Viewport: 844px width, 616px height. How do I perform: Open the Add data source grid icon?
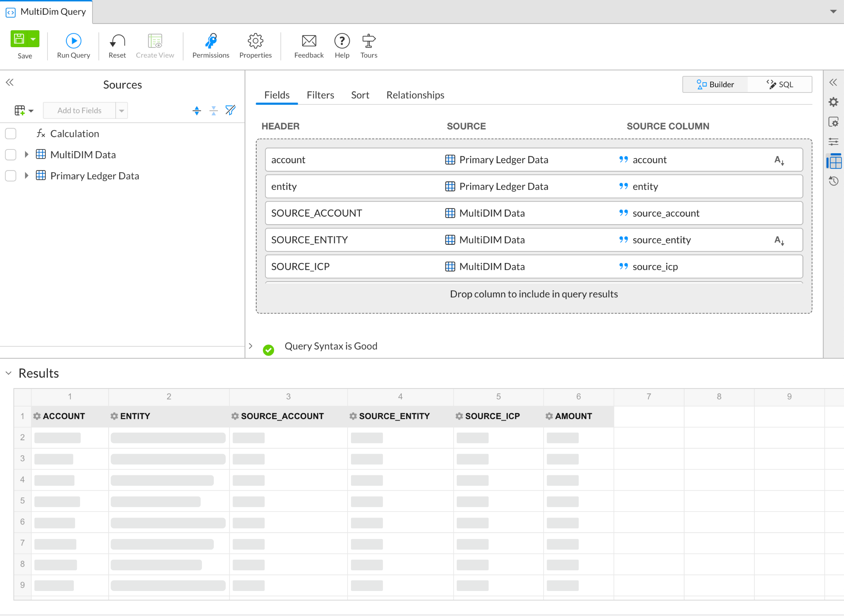tap(19, 110)
